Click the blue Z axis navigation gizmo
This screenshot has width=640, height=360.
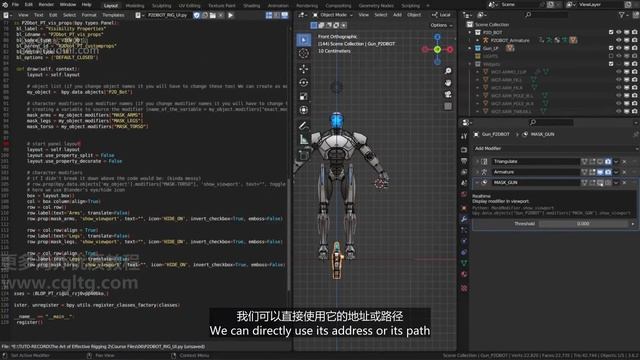437,37
